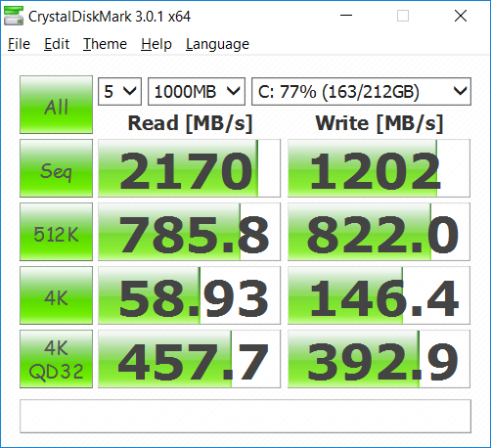Click the 4K QD32 write result 392.9
This screenshot has width=491, height=448.
coord(379,359)
